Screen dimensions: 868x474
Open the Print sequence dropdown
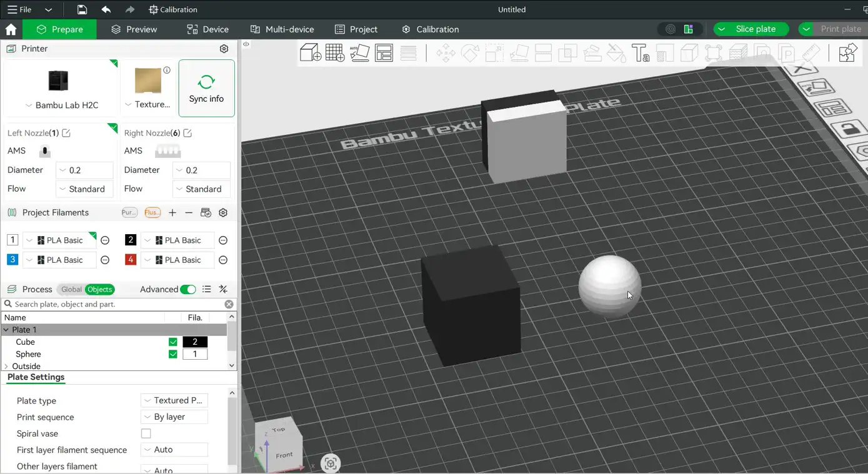tap(174, 417)
